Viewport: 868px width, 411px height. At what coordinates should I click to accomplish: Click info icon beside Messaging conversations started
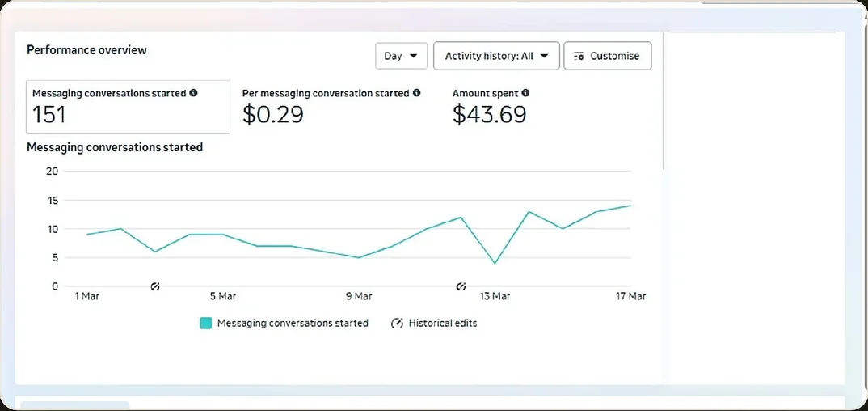pyautogui.click(x=193, y=93)
